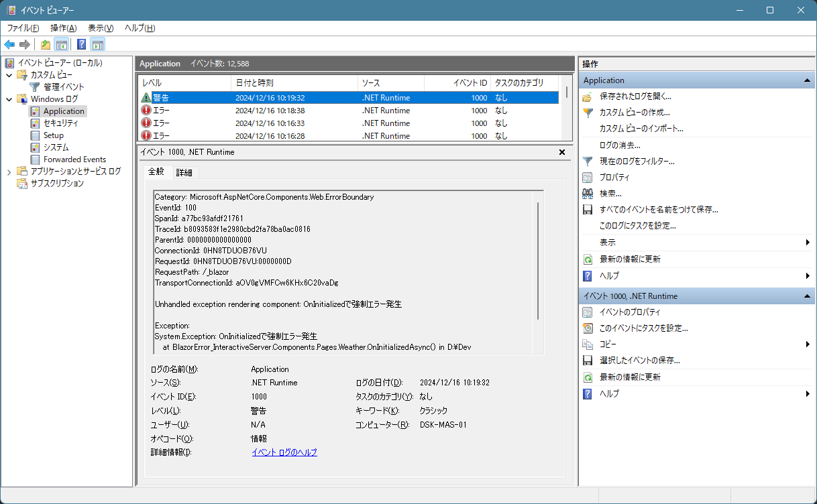Viewport: 817px width, 504px height.
Task: Sort events by 日付と時刻 column header
Action: pyautogui.click(x=295, y=83)
